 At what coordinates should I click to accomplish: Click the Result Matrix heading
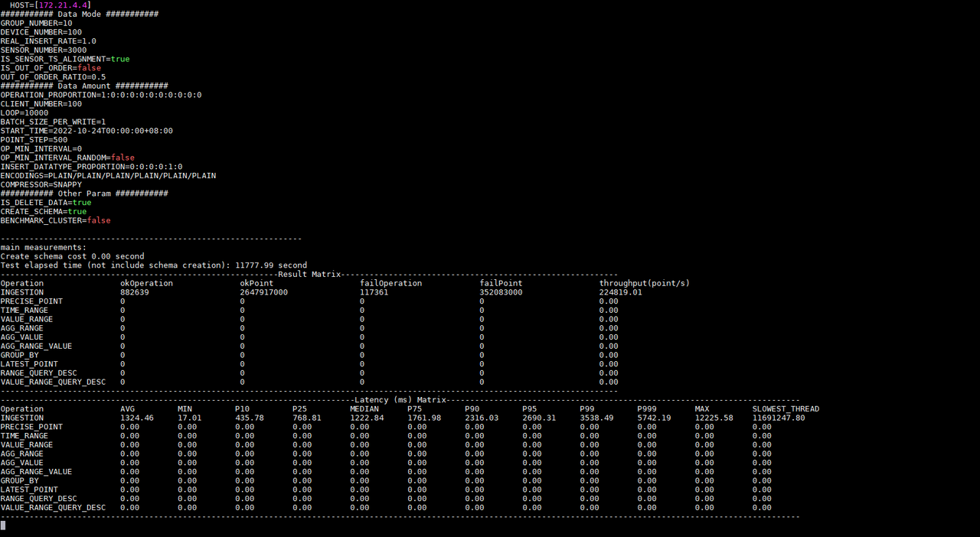pyautogui.click(x=309, y=274)
